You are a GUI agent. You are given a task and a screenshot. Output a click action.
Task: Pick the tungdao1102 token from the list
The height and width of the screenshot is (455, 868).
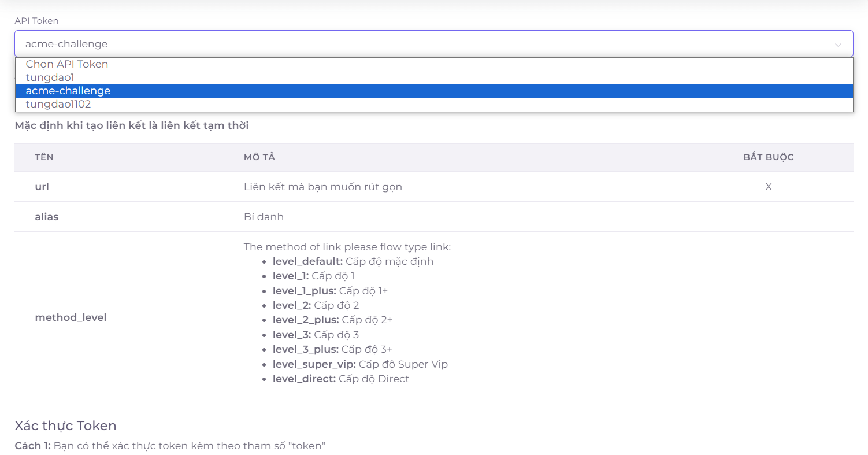(58, 104)
